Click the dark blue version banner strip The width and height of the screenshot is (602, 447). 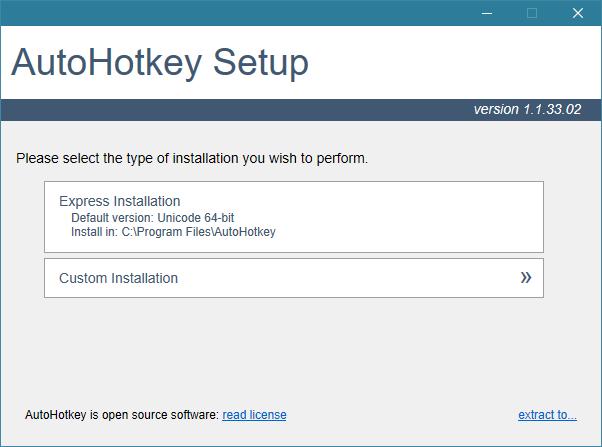230,109
